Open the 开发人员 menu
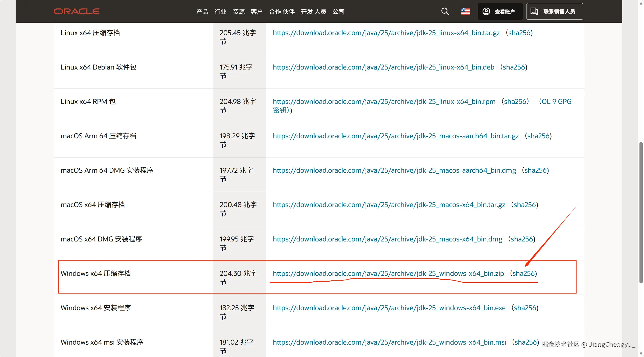The image size is (644, 357). pos(313,12)
